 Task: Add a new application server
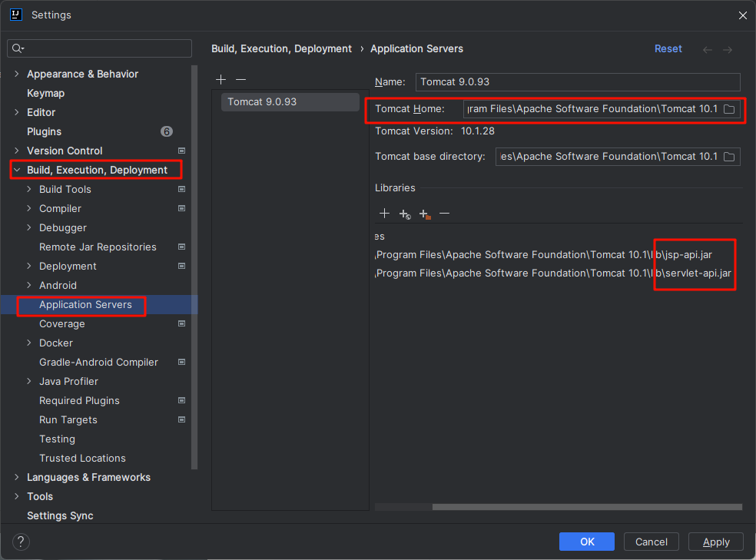pos(220,79)
